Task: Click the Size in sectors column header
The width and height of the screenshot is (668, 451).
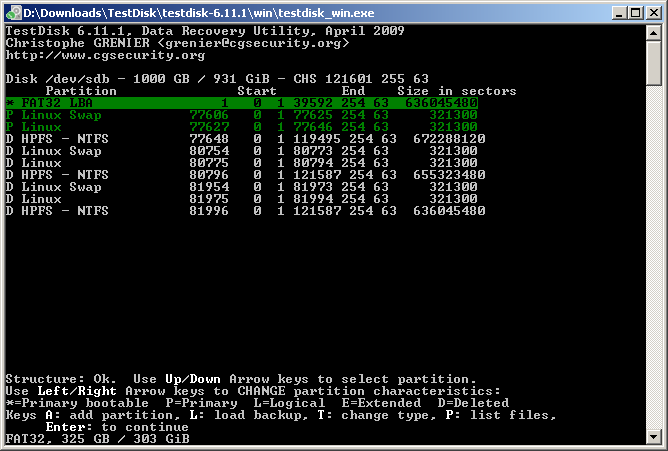Action: (x=457, y=91)
